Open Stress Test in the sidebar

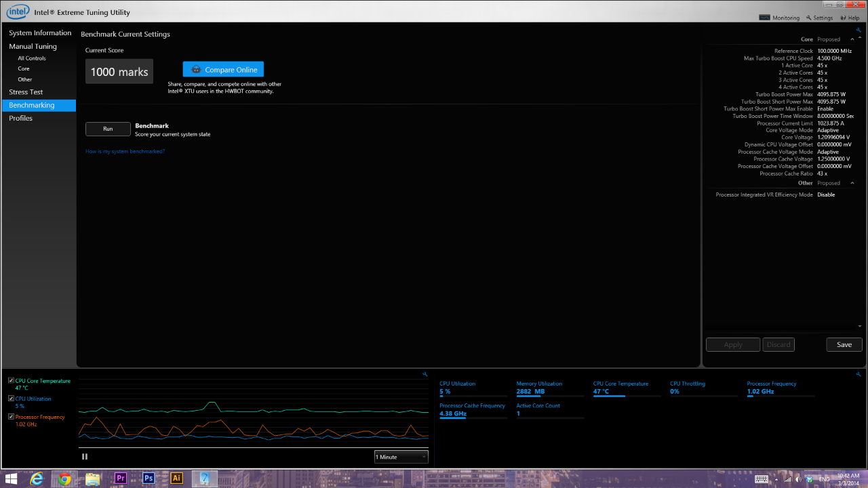click(x=26, y=92)
